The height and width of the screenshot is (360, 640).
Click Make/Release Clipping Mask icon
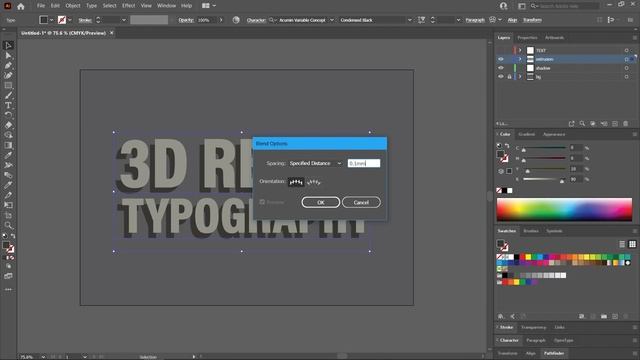tap(593, 124)
